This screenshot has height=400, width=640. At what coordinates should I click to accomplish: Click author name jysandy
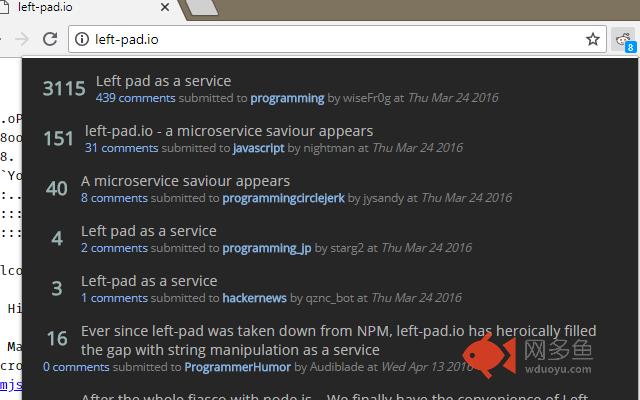(x=383, y=198)
